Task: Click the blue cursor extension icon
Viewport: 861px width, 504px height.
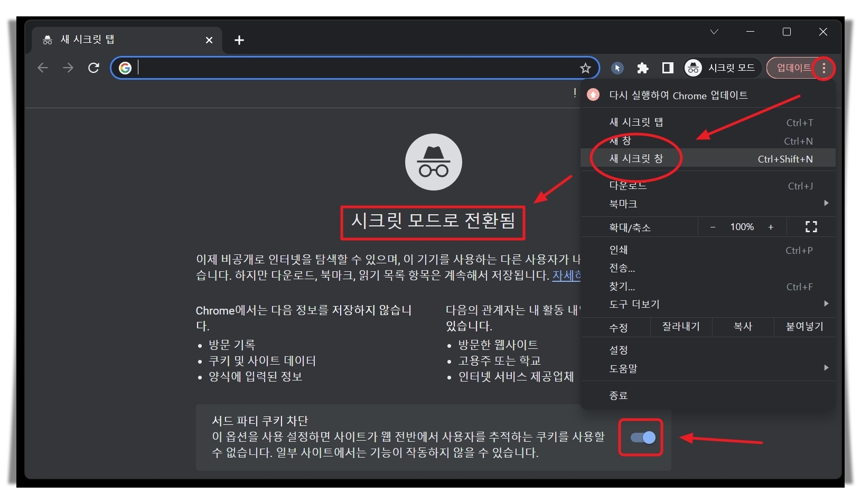Action: pyautogui.click(x=617, y=68)
